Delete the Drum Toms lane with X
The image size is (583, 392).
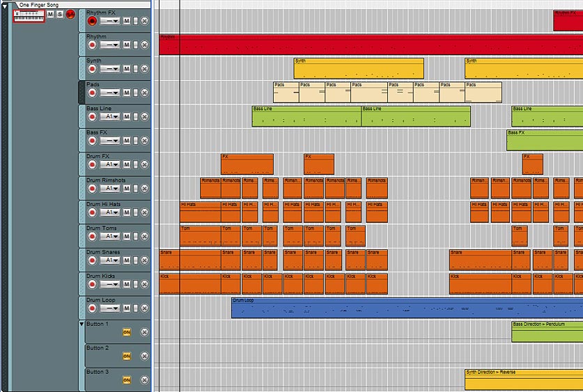145,236
